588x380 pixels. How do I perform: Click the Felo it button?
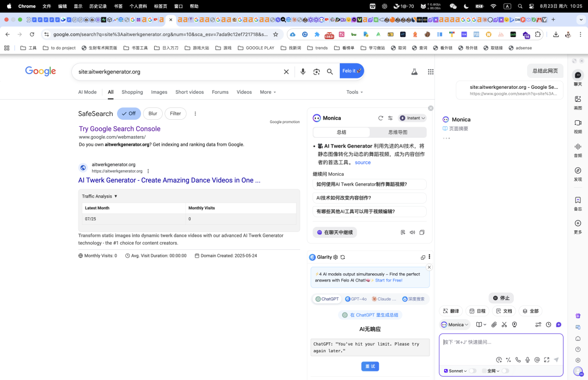(x=352, y=71)
